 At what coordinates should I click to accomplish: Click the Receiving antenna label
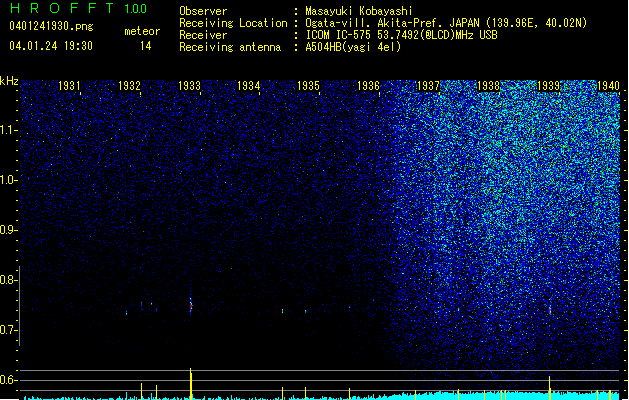[x=230, y=47]
